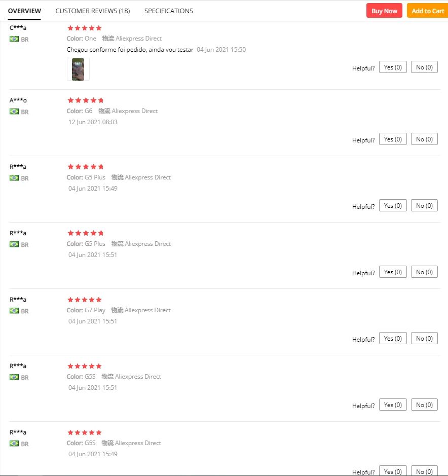This screenshot has height=476, width=448.
Task: Click the Brazil flag icon beside C***a
Action: (14, 39)
